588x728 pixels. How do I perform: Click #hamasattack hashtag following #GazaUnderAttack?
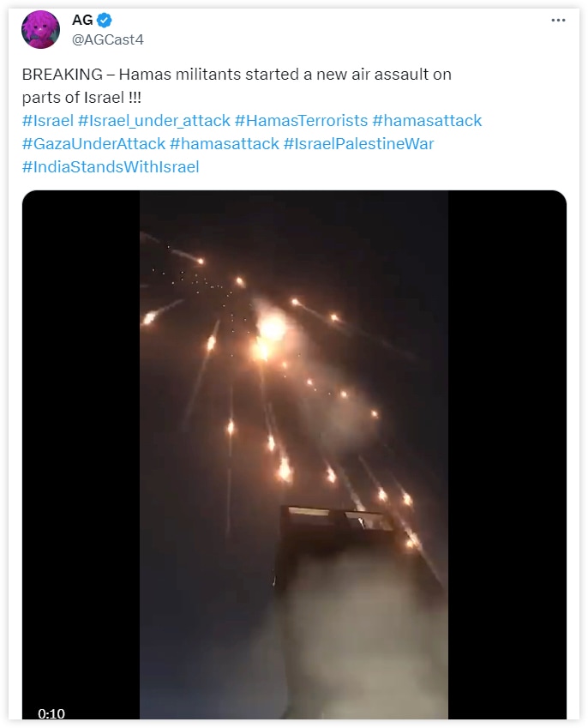click(225, 144)
